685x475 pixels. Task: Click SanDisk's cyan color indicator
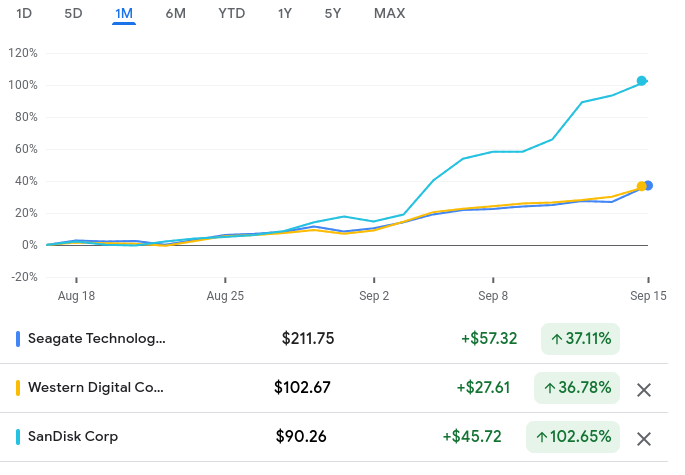18,437
